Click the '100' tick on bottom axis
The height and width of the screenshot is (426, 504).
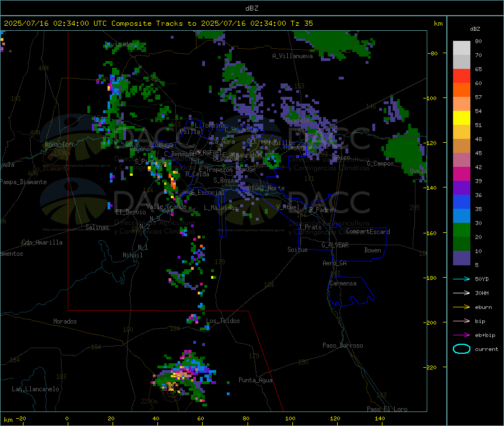(x=290, y=418)
